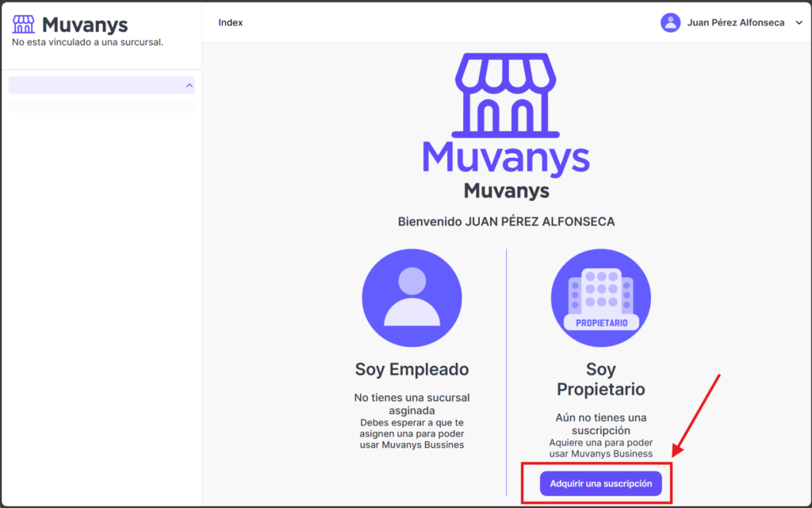Select the employee person avatar icon
The height and width of the screenshot is (508, 812).
tap(412, 298)
